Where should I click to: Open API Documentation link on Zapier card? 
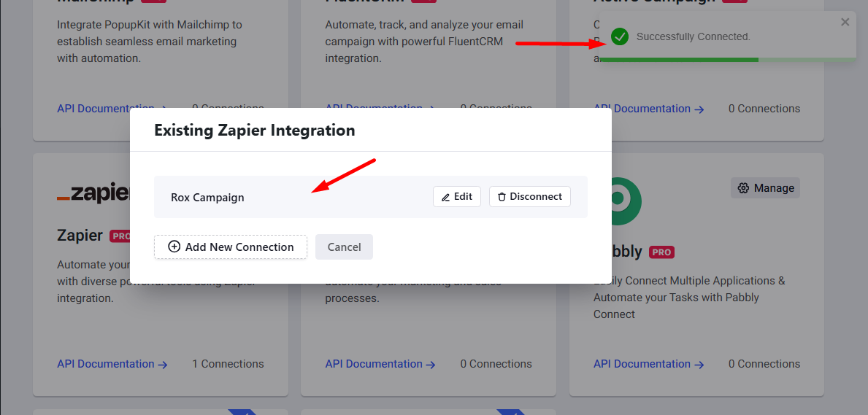112,364
